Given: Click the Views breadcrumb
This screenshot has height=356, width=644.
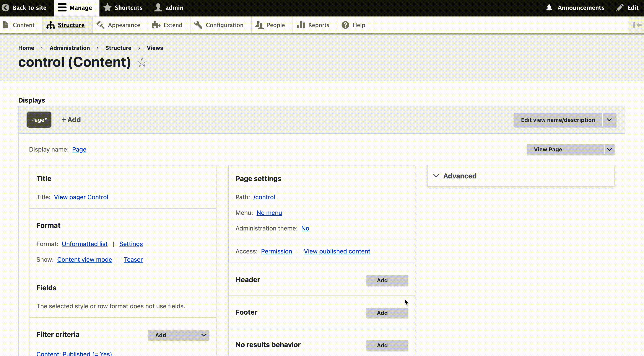Looking at the screenshot, I should click(x=155, y=48).
